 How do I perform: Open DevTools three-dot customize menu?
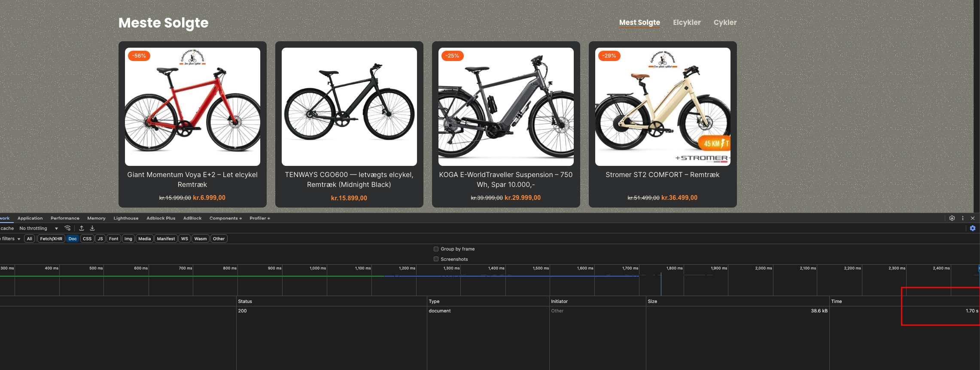click(963, 218)
